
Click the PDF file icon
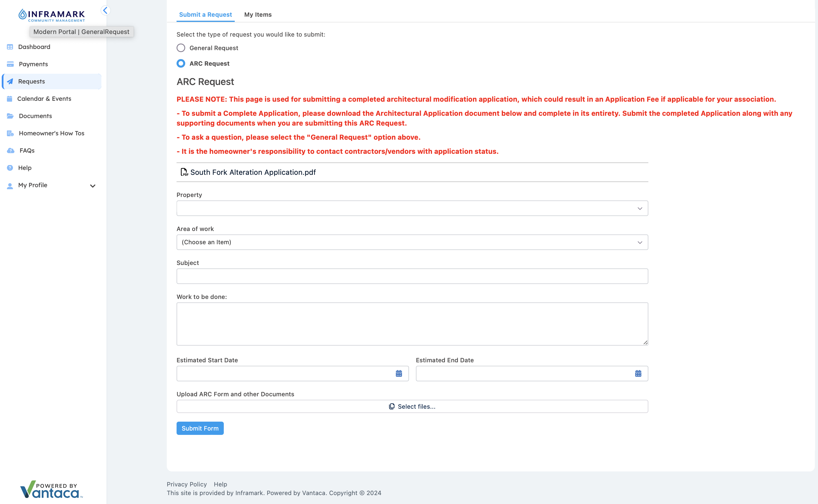click(184, 172)
